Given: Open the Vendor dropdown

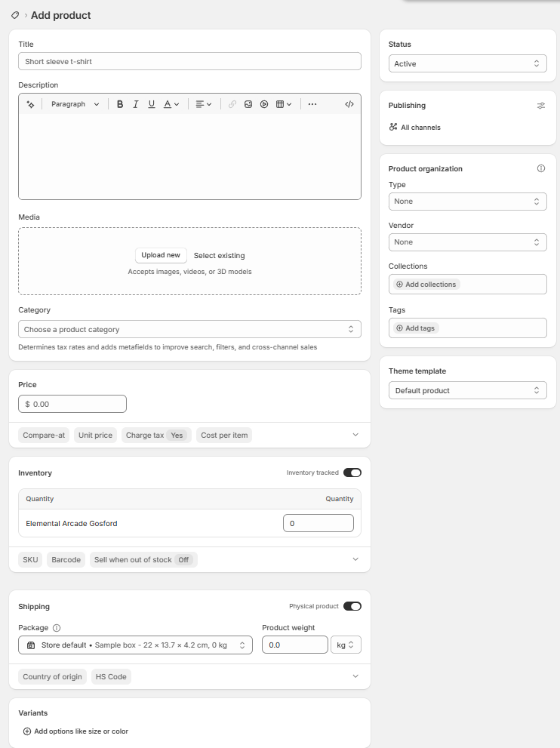Looking at the screenshot, I should [x=467, y=242].
